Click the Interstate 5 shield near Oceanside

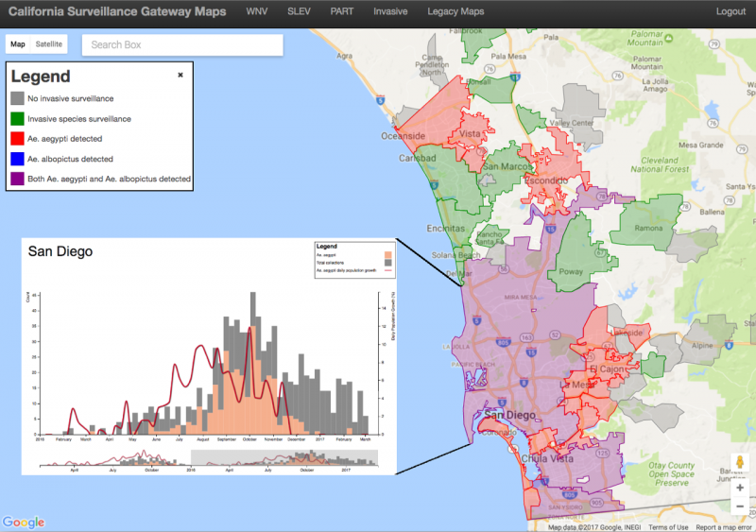[381, 100]
